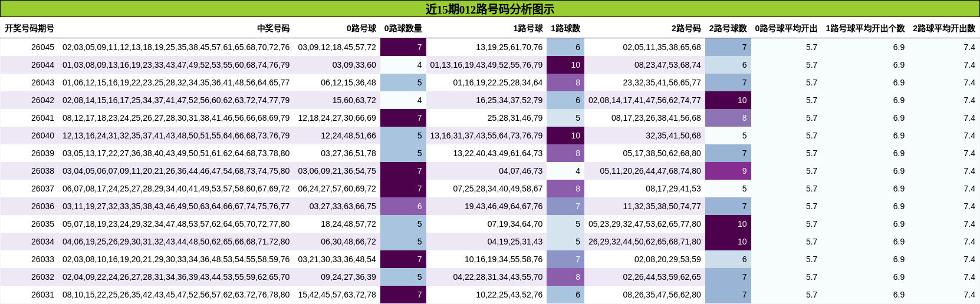Click the 5.7 average value in row 26045
The width and height of the screenshot is (980, 304).
click(812, 47)
